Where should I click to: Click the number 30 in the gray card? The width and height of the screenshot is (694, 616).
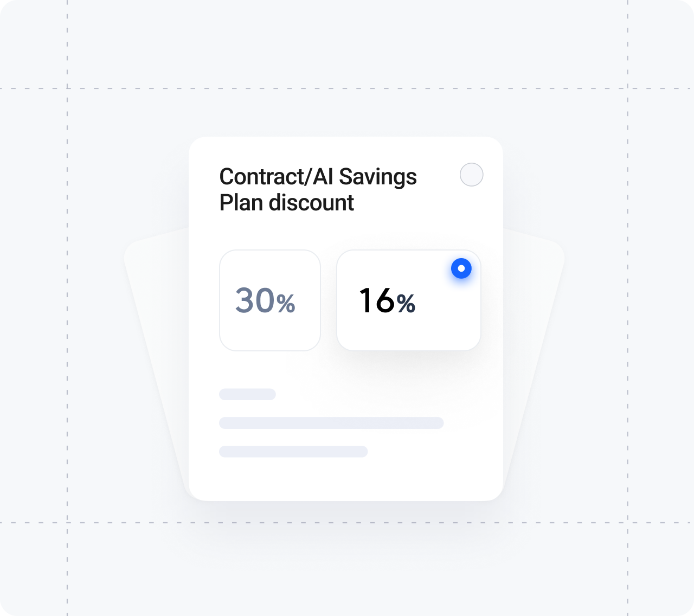255,300
